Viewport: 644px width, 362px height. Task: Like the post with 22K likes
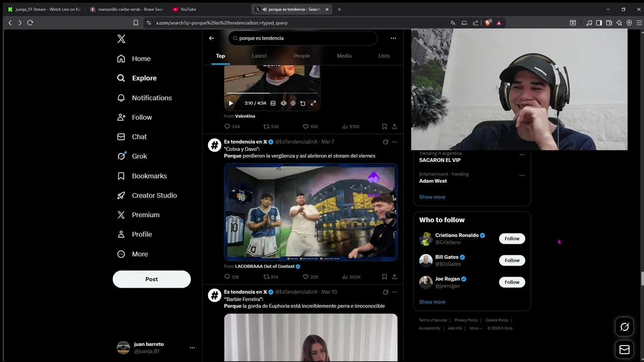(310, 277)
